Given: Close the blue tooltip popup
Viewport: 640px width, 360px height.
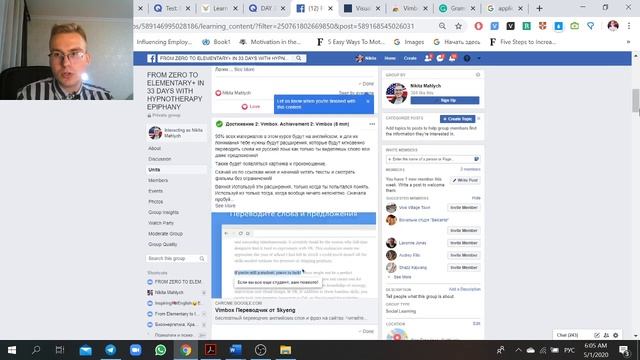Looking at the screenshot, I should [368, 101].
